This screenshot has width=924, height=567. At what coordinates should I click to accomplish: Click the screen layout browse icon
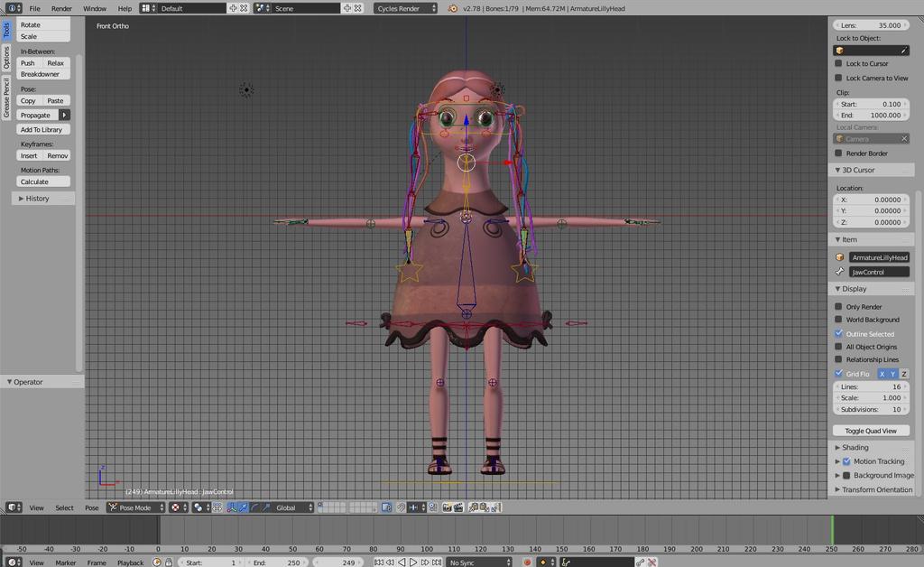(149, 8)
